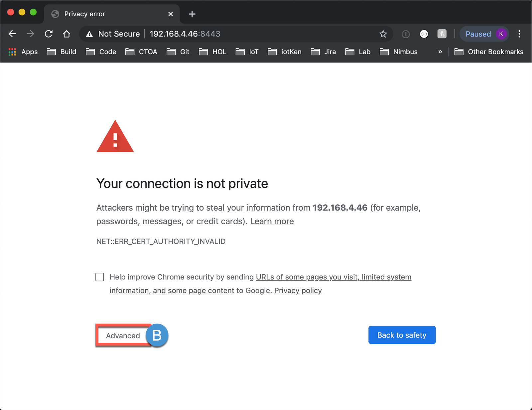
Task: Open the Jira bookmarks folder
Action: coord(324,52)
